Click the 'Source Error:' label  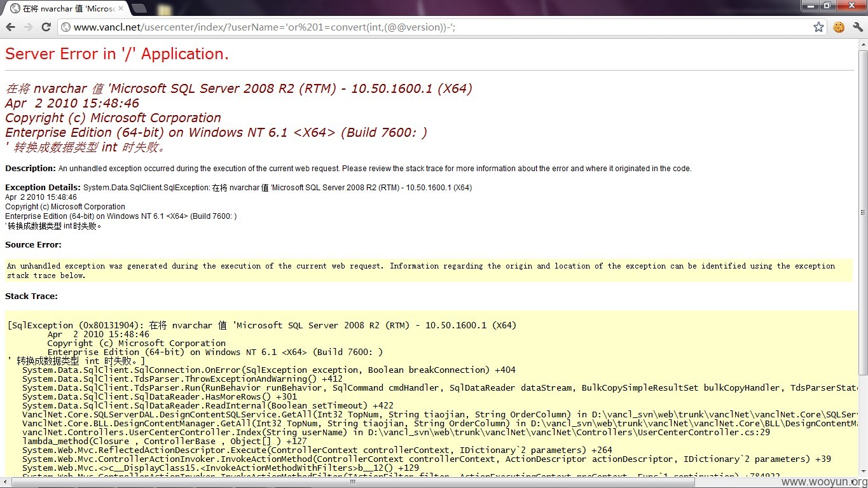pos(33,245)
